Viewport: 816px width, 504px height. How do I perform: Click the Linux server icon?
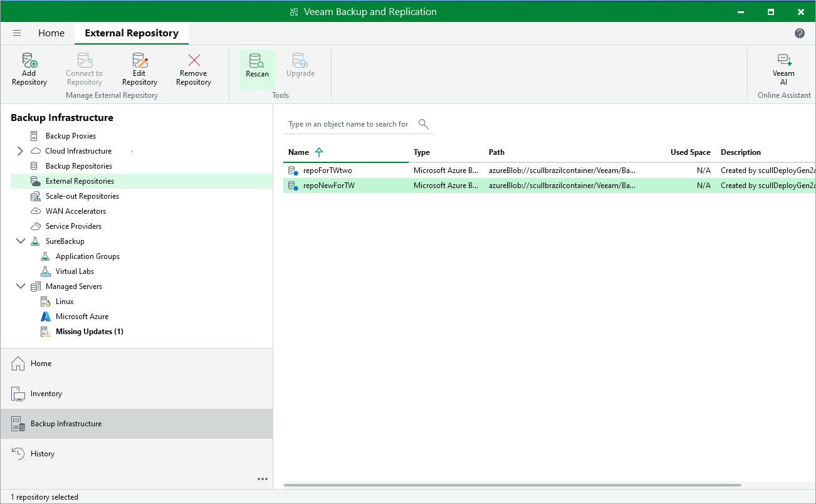(45, 302)
